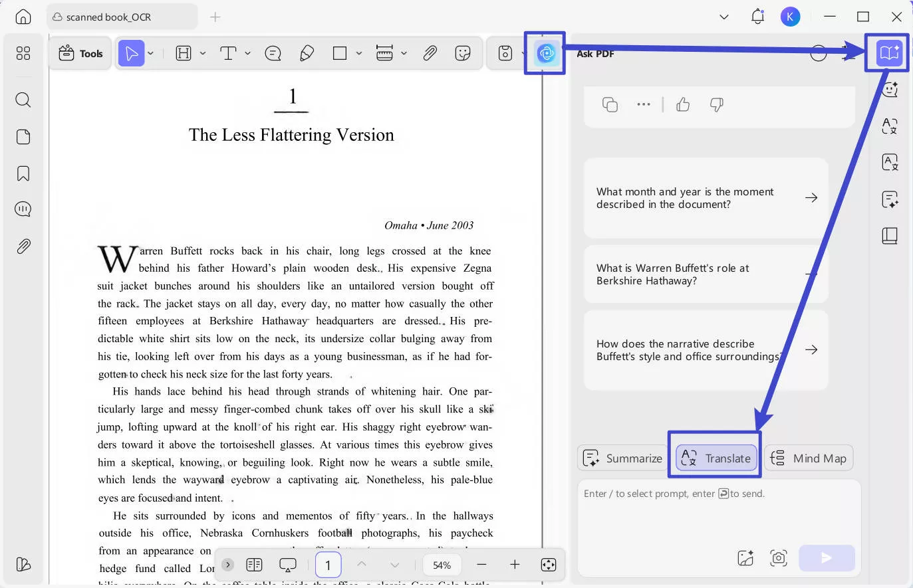Toggle the UPDF AI assistant icon
The image size is (913, 588).
tap(546, 53)
